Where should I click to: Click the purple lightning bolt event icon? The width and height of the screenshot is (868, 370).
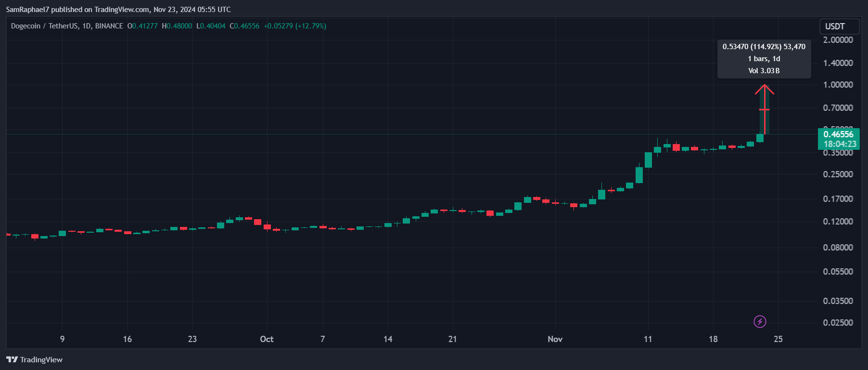760,321
